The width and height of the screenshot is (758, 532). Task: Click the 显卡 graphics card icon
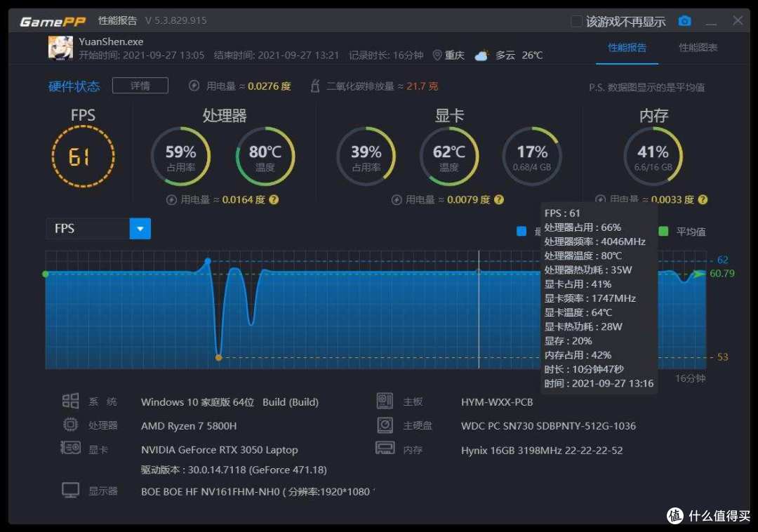[x=71, y=448]
